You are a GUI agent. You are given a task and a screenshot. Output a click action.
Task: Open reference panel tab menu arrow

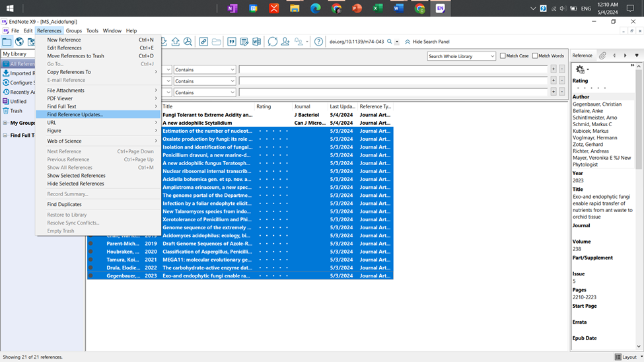coord(637,55)
